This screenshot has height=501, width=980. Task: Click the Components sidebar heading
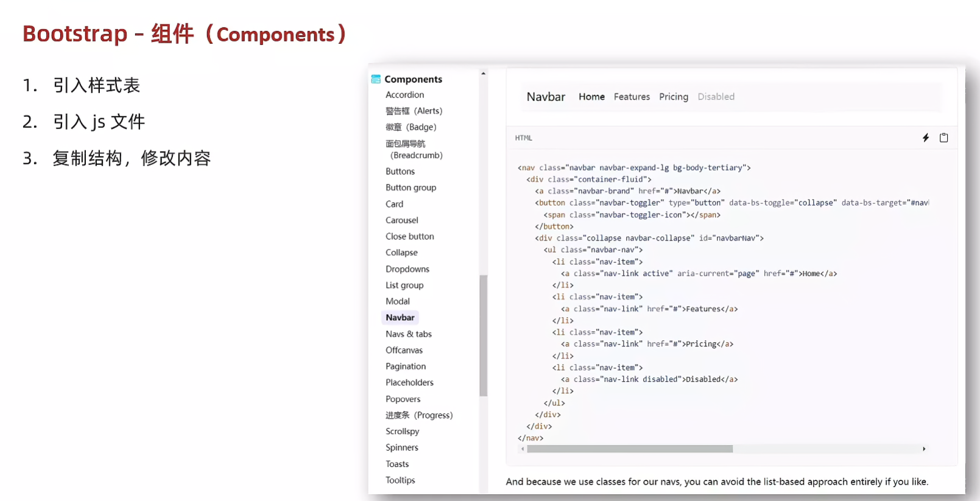(413, 79)
